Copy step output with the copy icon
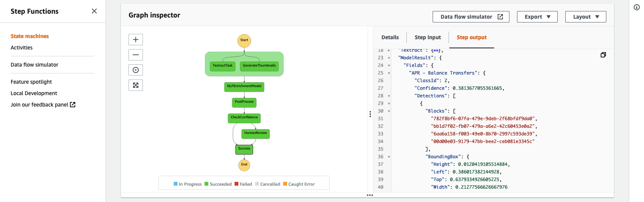The height and width of the screenshot is (202, 644). pos(603,55)
